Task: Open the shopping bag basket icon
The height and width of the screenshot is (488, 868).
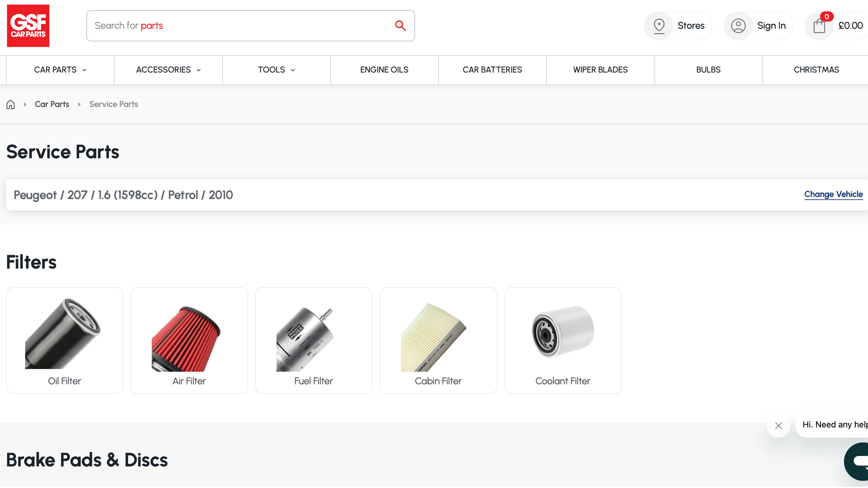Action: coord(819,26)
